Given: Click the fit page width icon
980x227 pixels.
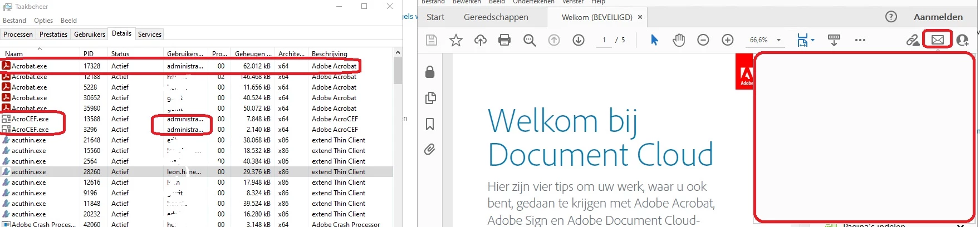Looking at the screenshot, I should 802,40.
